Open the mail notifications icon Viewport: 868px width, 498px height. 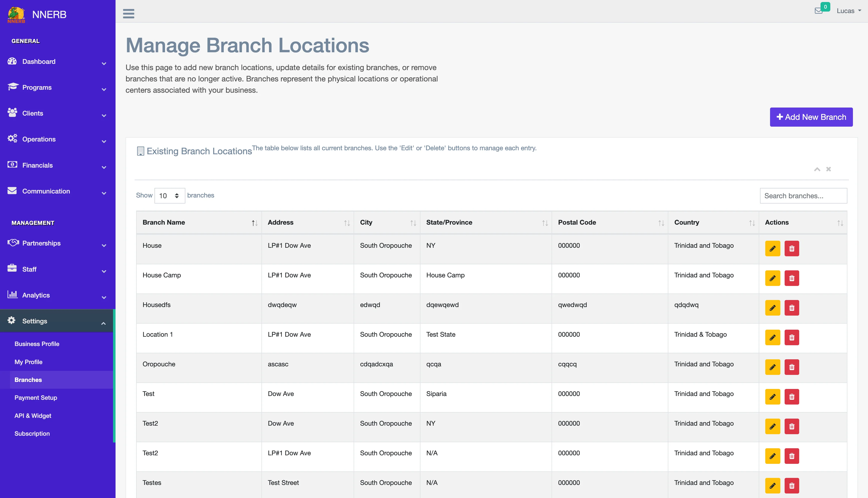click(x=819, y=11)
